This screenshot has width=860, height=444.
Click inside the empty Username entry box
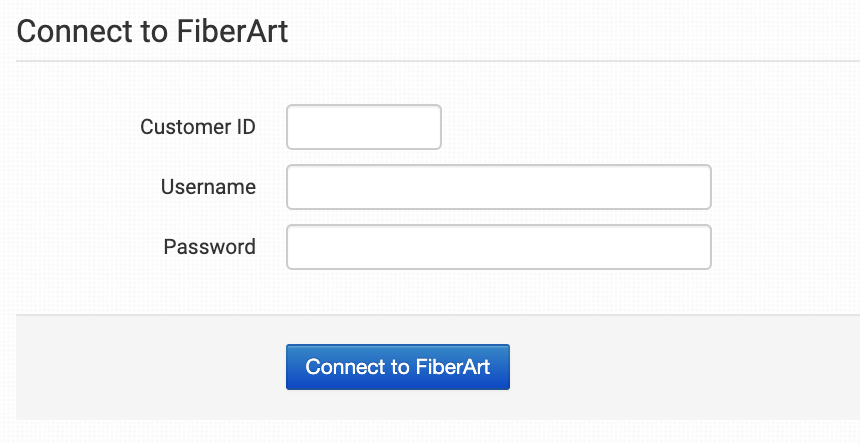(x=498, y=187)
